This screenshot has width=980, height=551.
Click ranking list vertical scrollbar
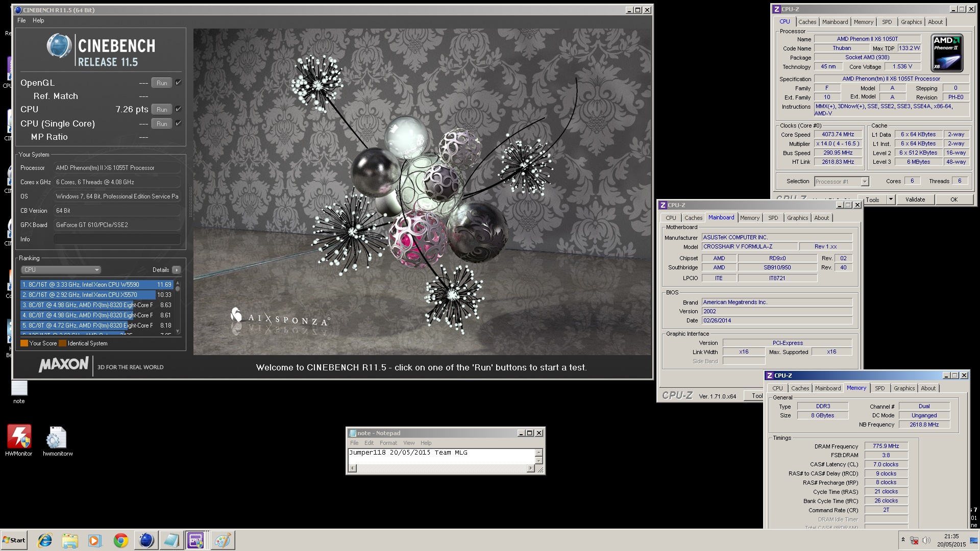tap(178, 307)
